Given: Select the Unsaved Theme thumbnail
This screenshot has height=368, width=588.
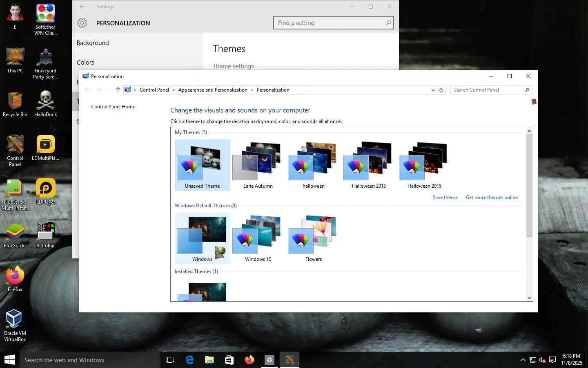Looking at the screenshot, I should [x=203, y=165].
